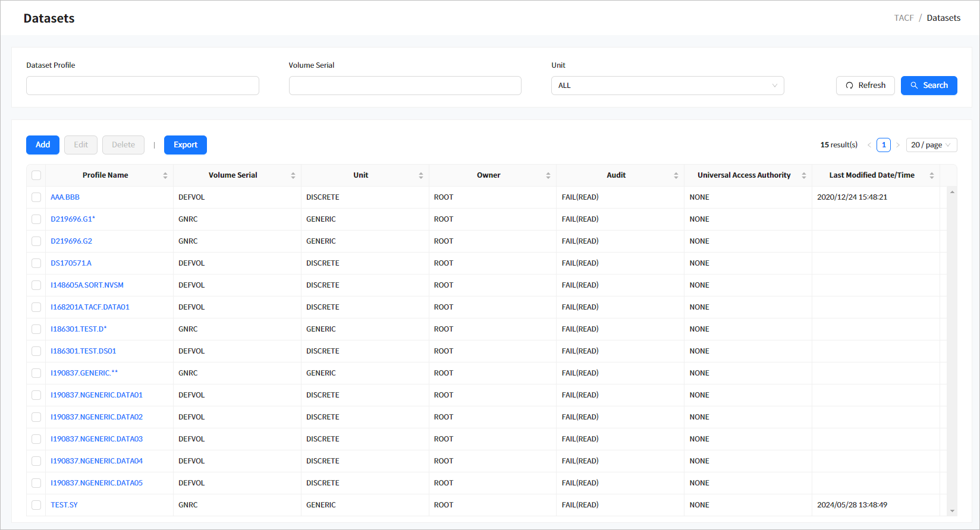Viewport: 980px width, 530px height.
Task: Select page 1 in pagination
Action: [x=884, y=145]
